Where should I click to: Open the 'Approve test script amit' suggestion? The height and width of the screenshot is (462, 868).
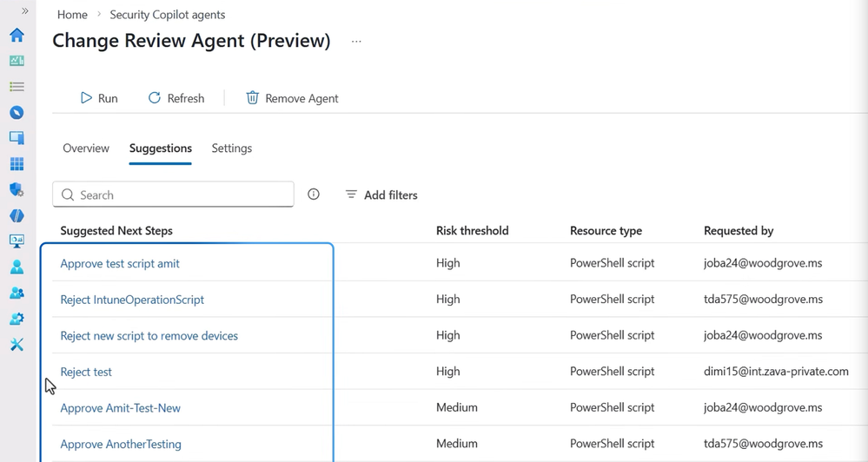120,263
